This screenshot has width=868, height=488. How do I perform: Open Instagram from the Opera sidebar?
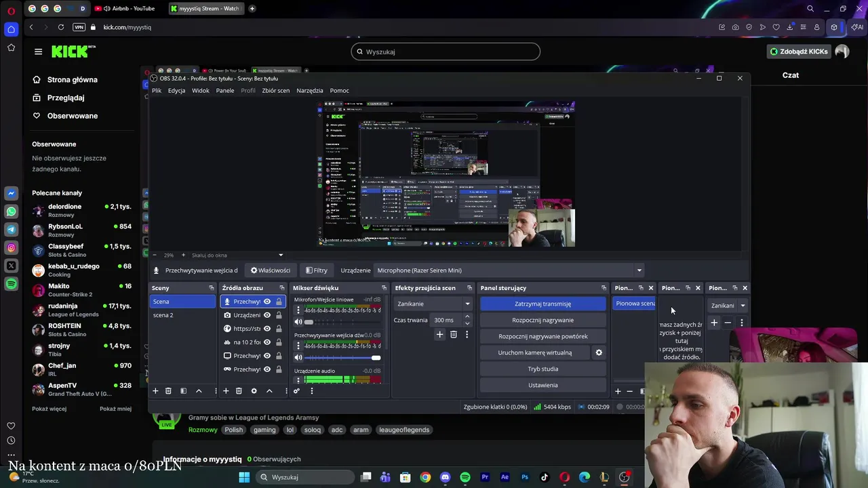point(12,248)
